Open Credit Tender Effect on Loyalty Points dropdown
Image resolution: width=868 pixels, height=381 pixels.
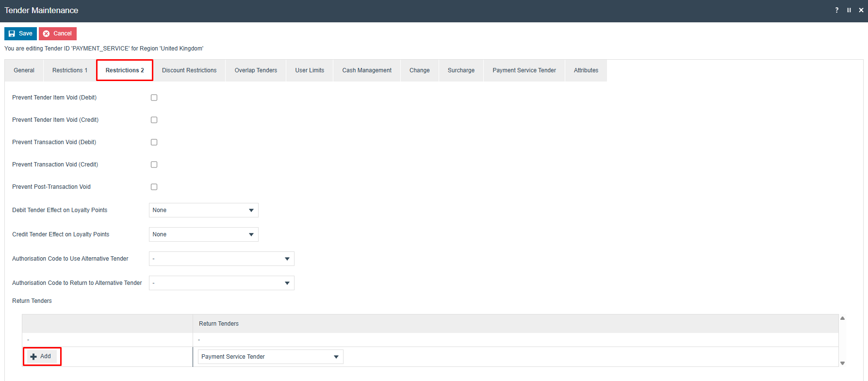[203, 234]
